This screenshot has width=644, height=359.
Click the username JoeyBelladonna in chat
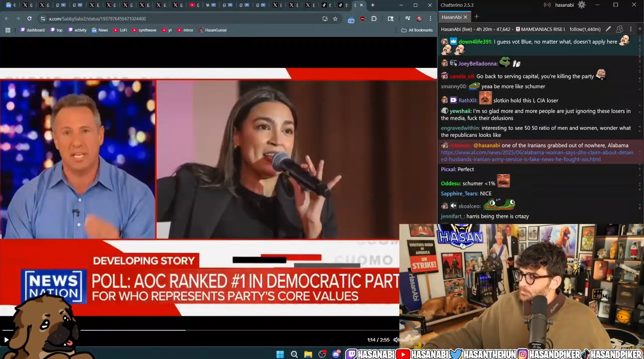coord(478,63)
